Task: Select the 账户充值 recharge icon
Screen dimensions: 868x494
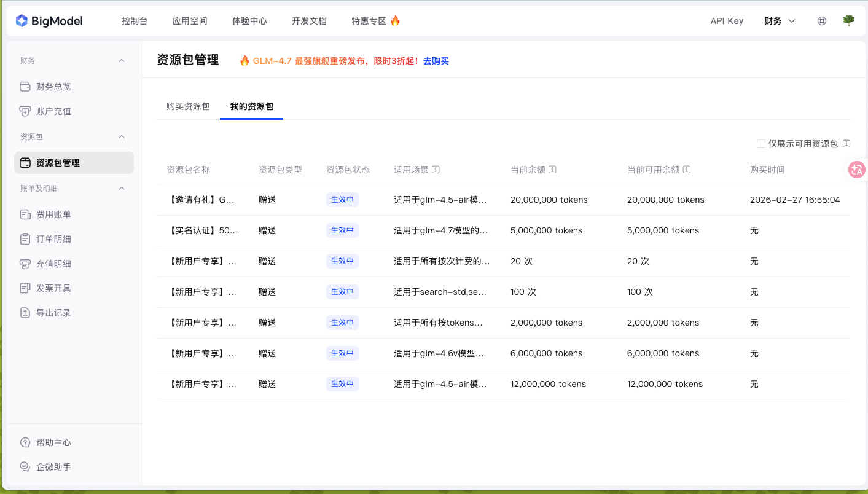Action: (25, 112)
